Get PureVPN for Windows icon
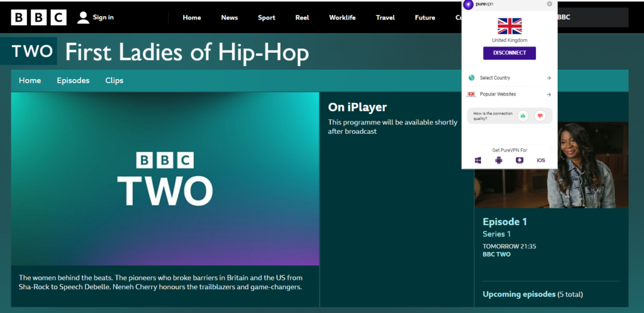Viewport: 644px width, 313px height. point(478,160)
